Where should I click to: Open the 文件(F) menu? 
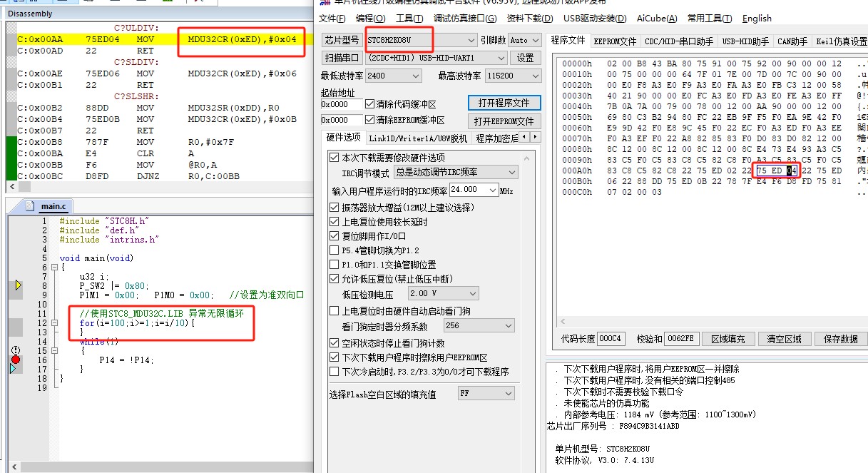click(332, 19)
